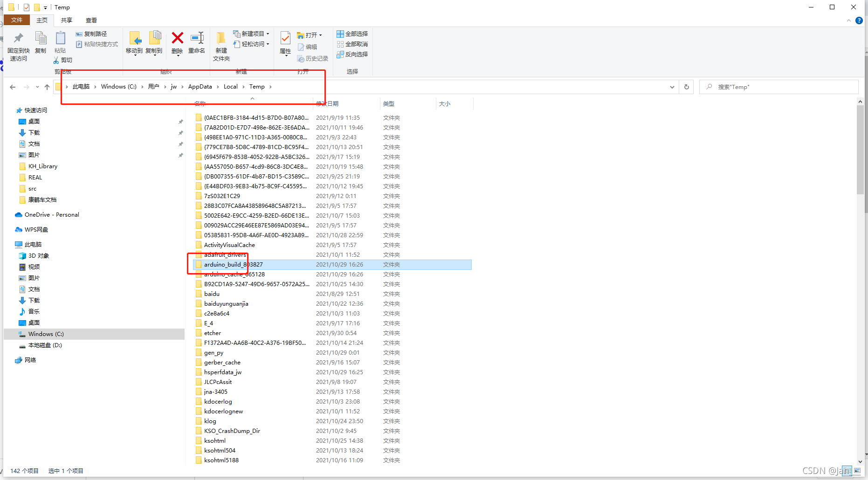
Task: Click the Back navigation arrow
Action: coord(13,87)
